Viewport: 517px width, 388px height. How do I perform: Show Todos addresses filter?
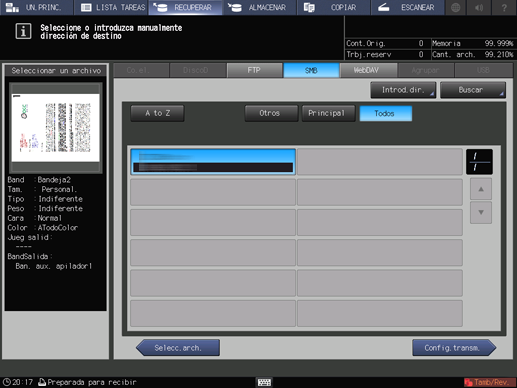(x=386, y=113)
